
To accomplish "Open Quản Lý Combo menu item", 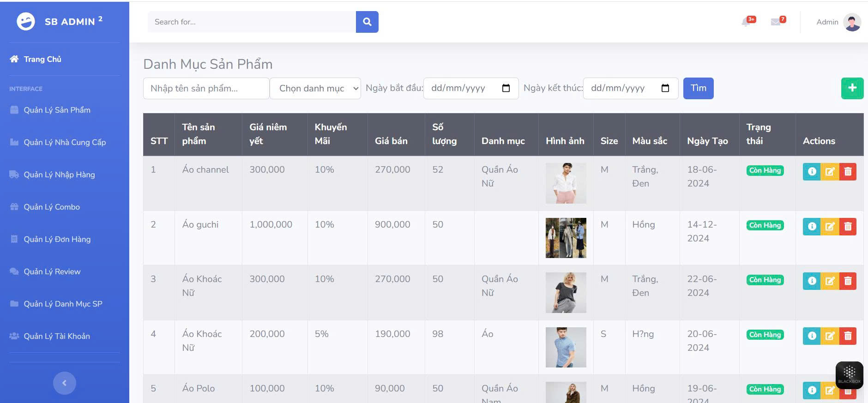I will tap(52, 207).
